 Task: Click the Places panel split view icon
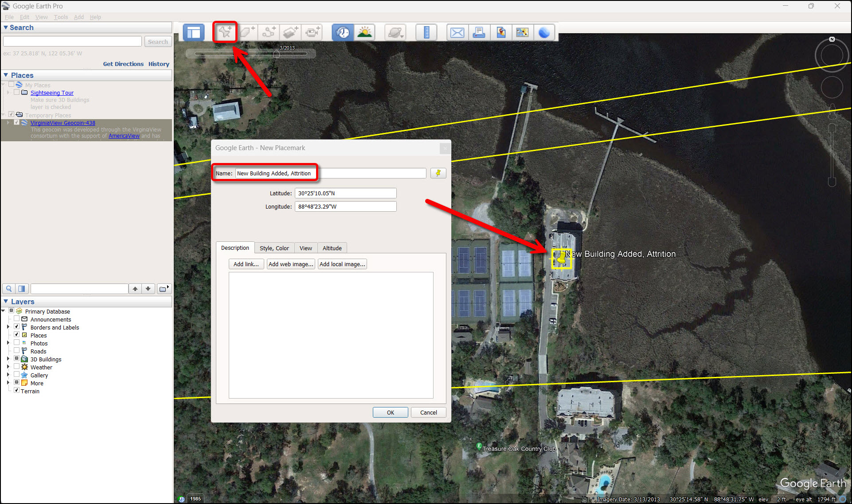point(22,289)
